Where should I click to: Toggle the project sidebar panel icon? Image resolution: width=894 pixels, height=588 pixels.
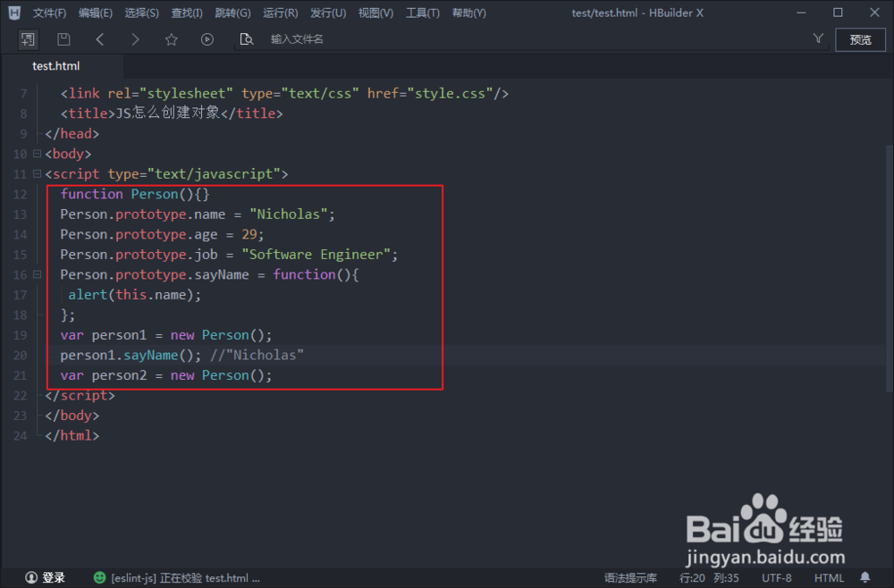tap(28, 39)
